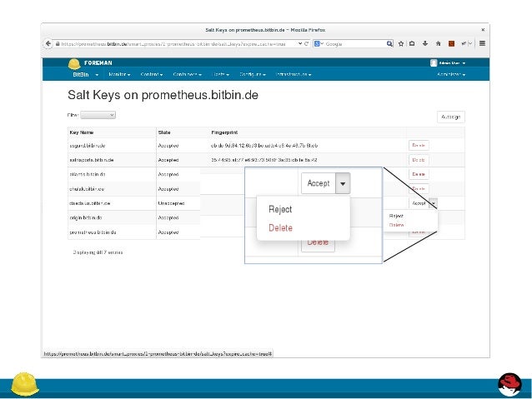Viewport: 532px width, 399px height.
Task: Click the fingerprint in the asgard row
Action: point(264,146)
